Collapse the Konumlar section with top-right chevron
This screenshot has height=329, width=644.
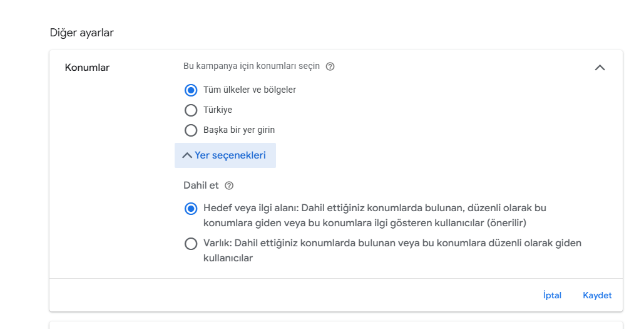click(600, 68)
